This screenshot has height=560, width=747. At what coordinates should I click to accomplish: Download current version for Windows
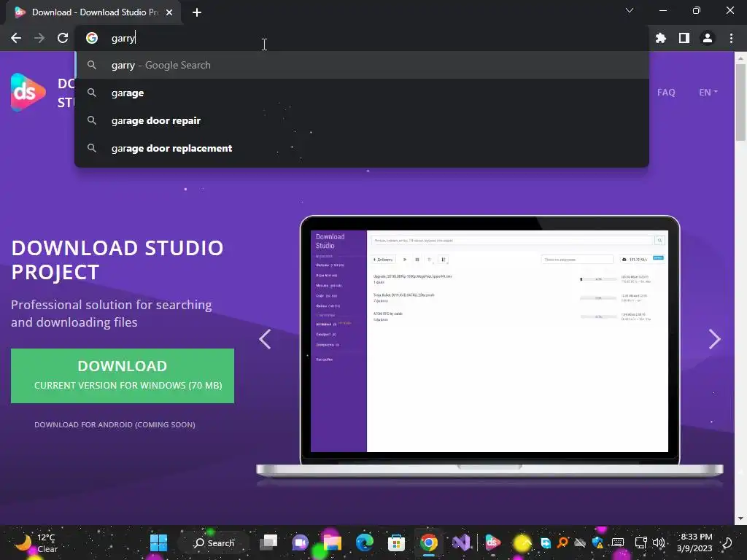pyautogui.click(x=123, y=376)
